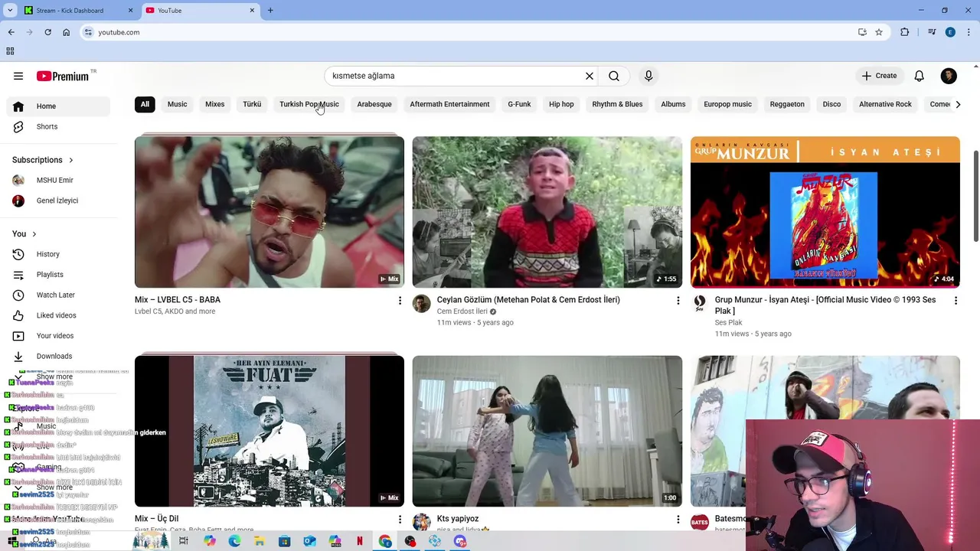
Task: Open more options for Grup Munzur video
Action: coord(955,301)
